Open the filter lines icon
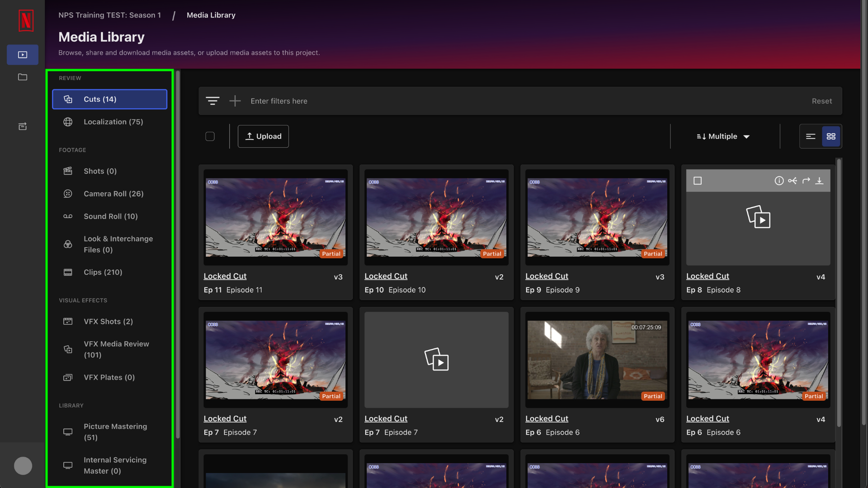 pyautogui.click(x=212, y=101)
